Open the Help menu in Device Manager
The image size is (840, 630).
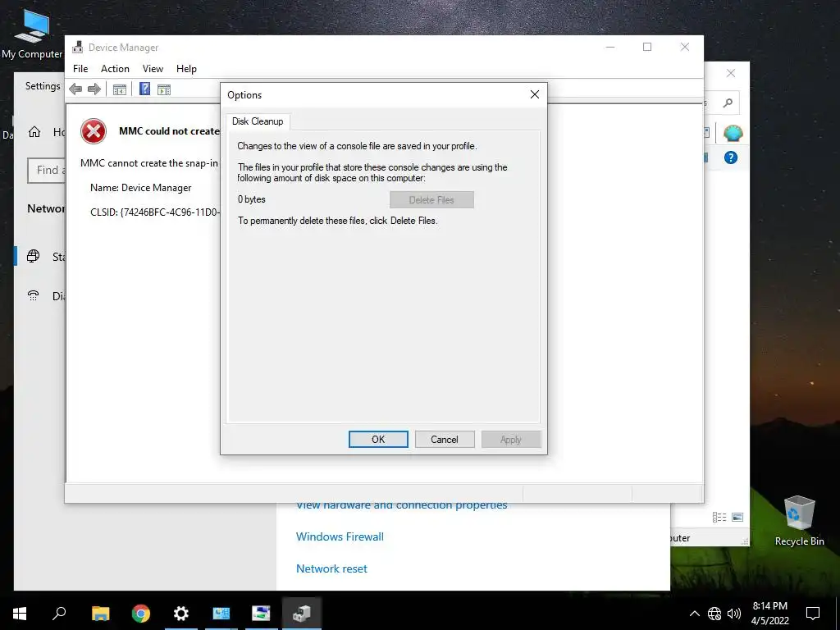click(x=186, y=69)
